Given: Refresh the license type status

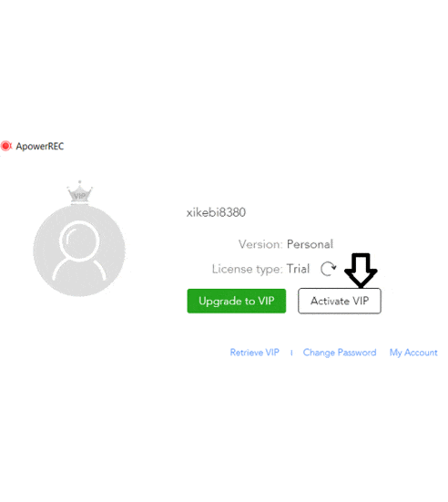Looking at the screenshot, I should (329, 269).
